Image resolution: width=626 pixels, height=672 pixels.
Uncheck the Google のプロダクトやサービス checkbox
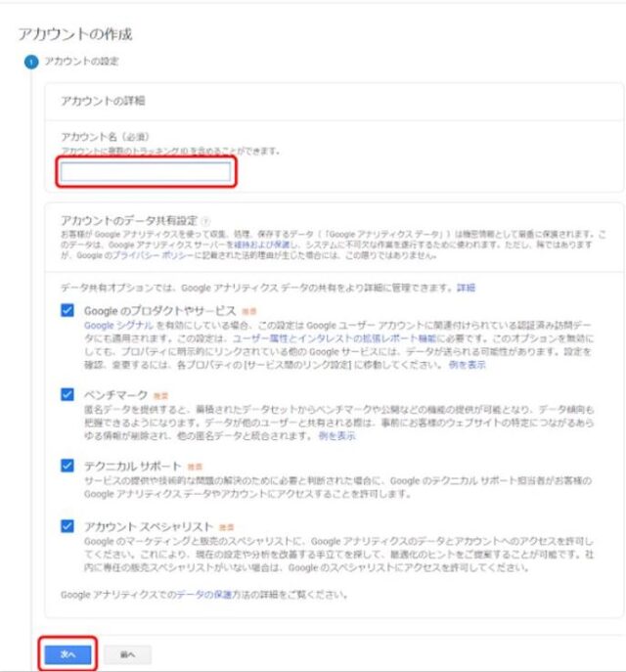coord(67,310)
